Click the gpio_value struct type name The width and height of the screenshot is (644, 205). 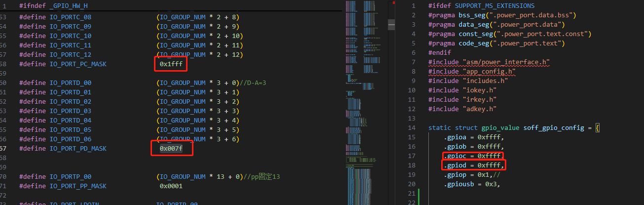(x=500, y=128)
